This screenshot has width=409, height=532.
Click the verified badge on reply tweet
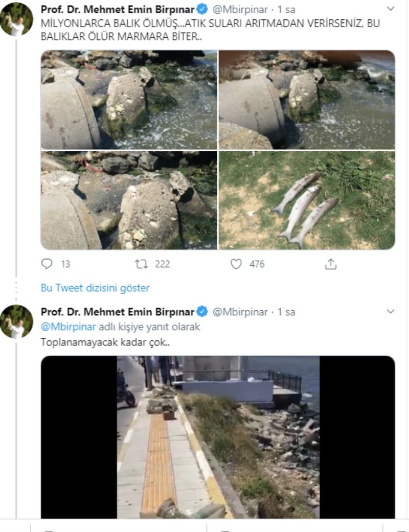pyautogui.click(x=202, y=312)
